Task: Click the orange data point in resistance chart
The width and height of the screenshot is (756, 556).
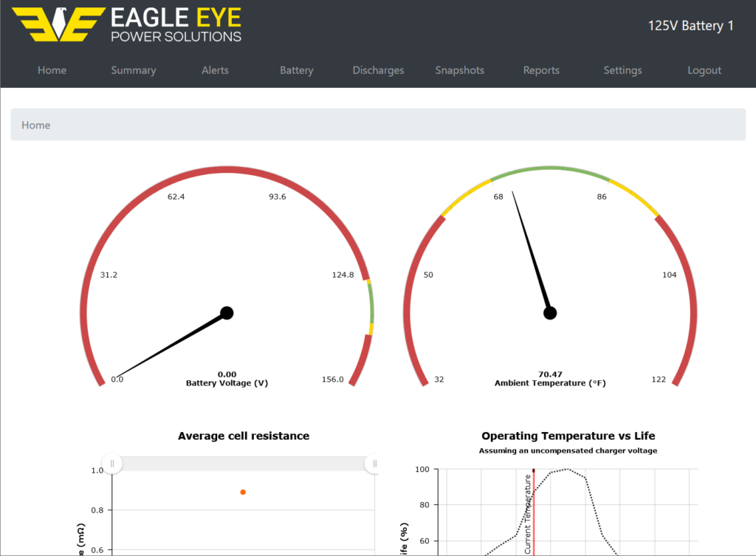Action: click(243, 492)
